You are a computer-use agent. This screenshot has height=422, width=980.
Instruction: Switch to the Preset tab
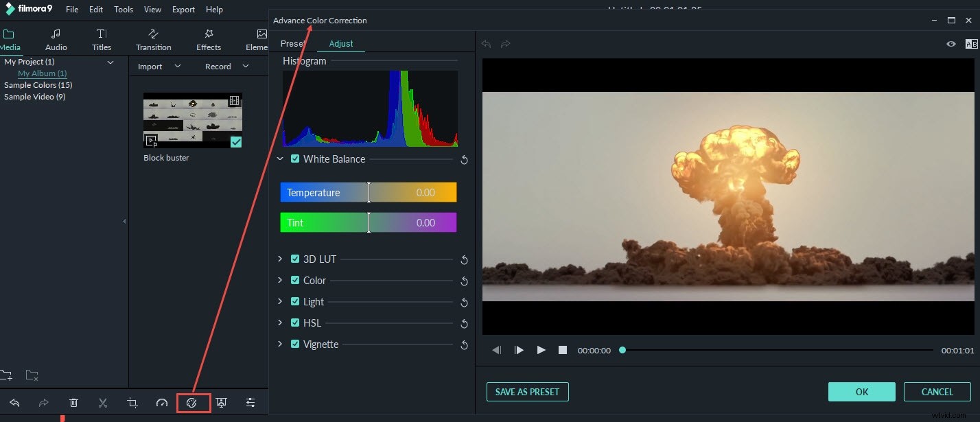click(x=292, y=43)
